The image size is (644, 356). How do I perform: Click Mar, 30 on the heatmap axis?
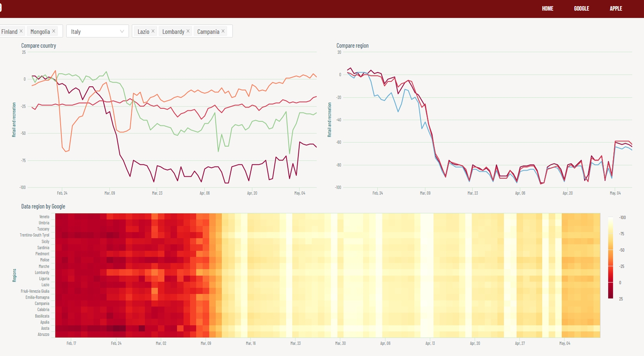341,343
